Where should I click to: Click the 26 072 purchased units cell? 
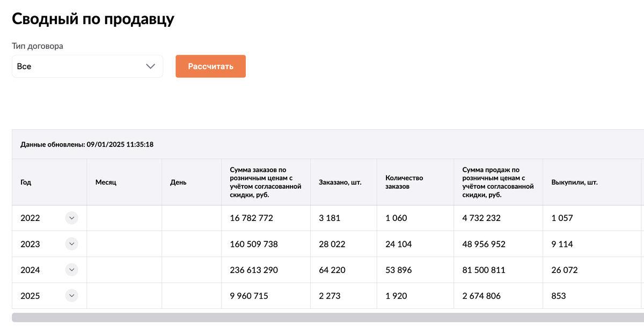565,270
